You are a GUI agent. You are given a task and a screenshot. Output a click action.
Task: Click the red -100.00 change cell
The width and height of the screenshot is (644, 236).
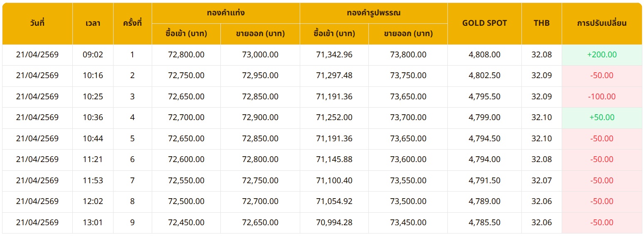click(602, 96)
